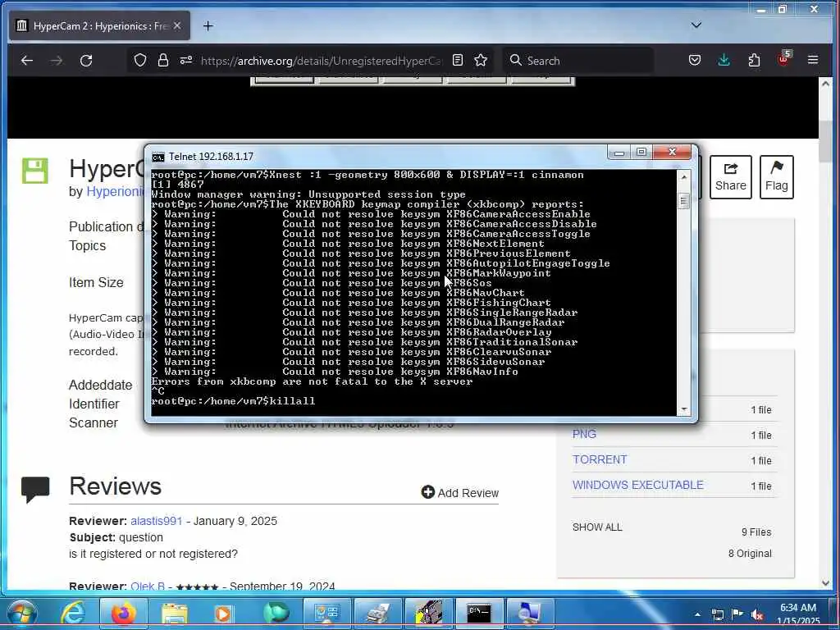Focus the Firefox Search box

(577, 61)
